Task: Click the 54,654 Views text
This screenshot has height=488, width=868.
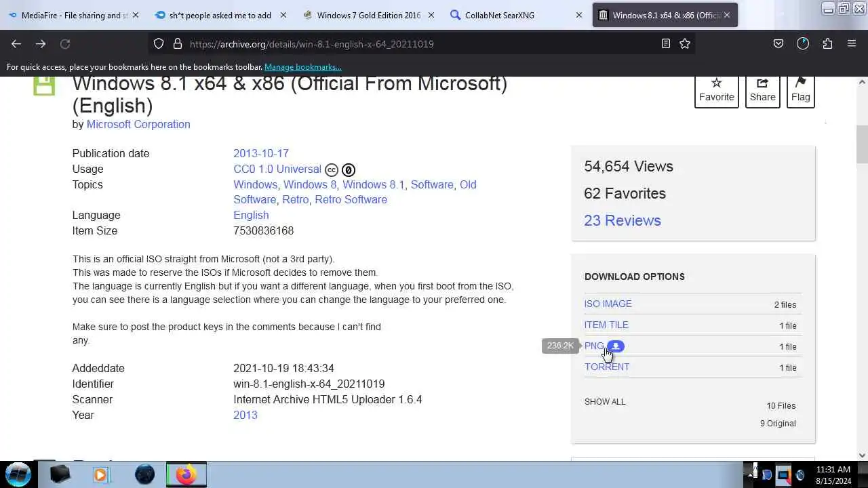Action: coord(629,166)
